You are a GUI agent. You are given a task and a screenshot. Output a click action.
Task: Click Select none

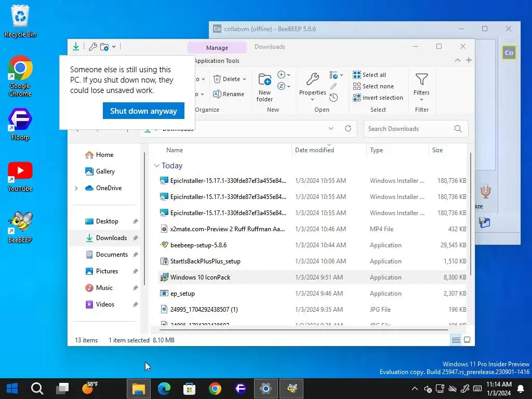[373, 86]
